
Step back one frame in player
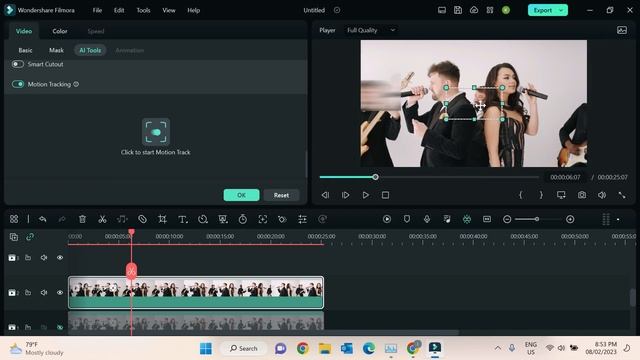click(325, 195)
